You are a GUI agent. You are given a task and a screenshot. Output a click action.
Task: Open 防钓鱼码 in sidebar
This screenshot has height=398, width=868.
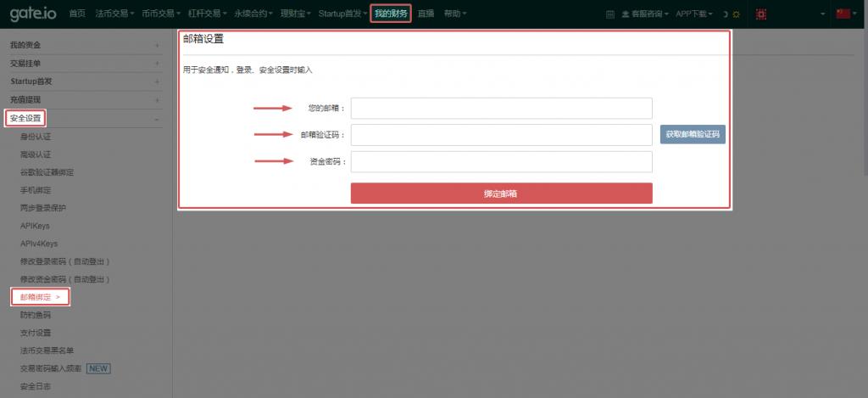[36, 315]
